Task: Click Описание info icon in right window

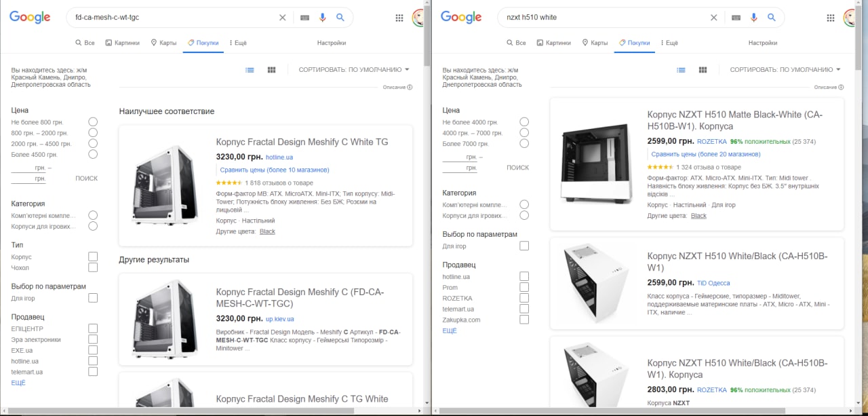Action: click(841, 87)
